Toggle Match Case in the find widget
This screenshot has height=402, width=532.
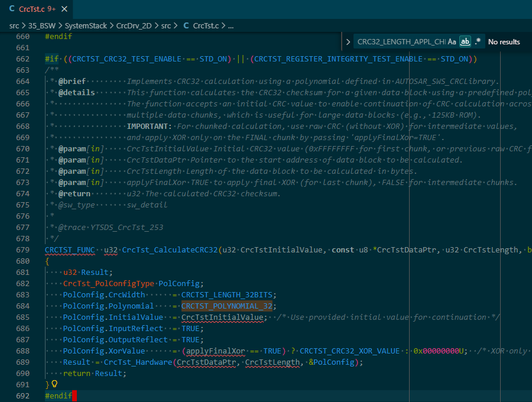click(x=452, y=42)
